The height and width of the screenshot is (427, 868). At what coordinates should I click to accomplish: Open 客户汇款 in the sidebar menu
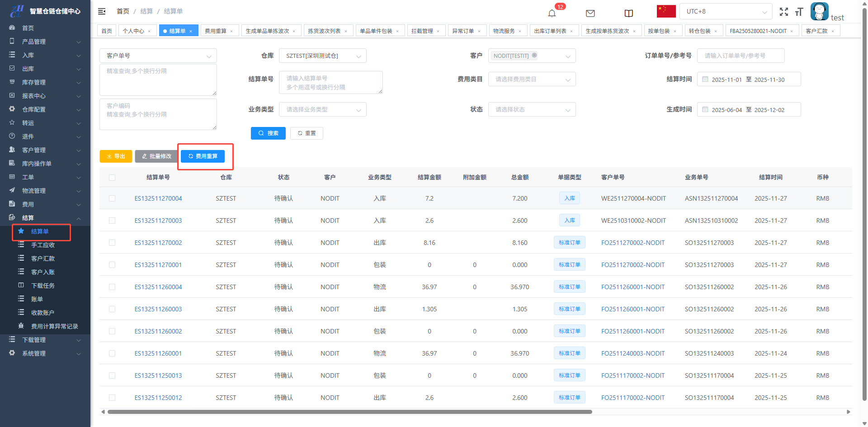[43, 258]
